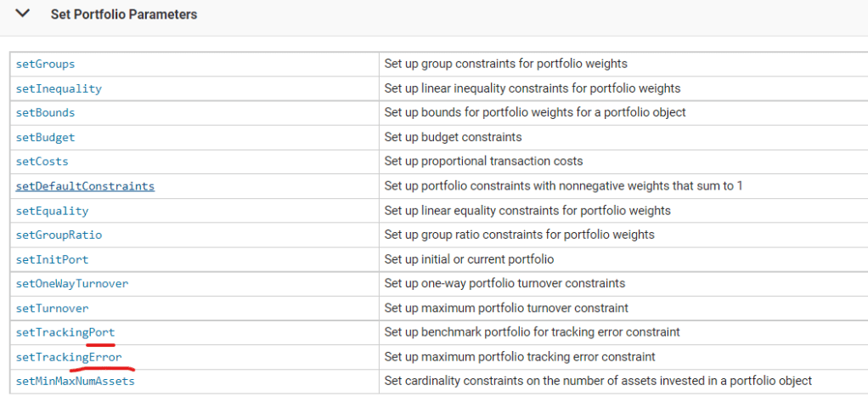Open the setTrackingError function link
The height and width of the screenshot is (408, 868).
(69, 357)
